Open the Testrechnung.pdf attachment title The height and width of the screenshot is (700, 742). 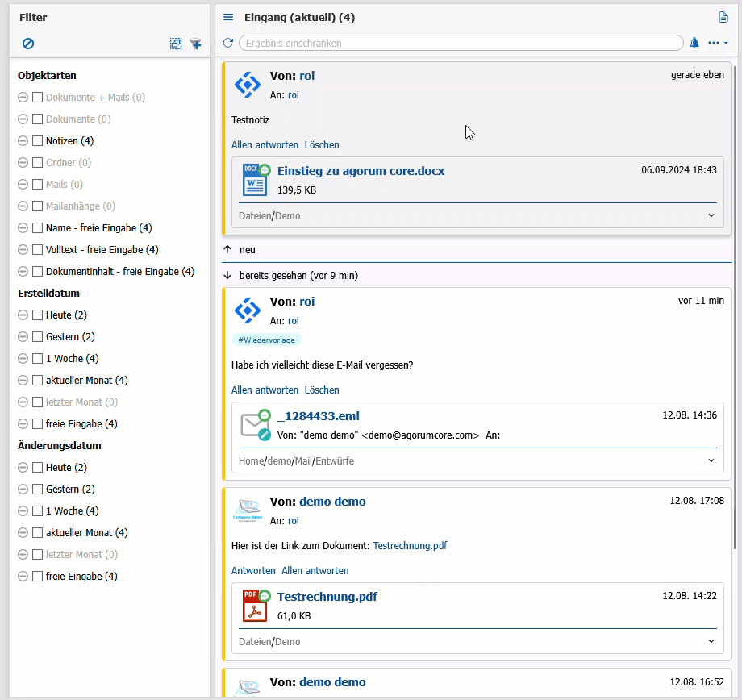pyautogui.click(x=327, y=596)
